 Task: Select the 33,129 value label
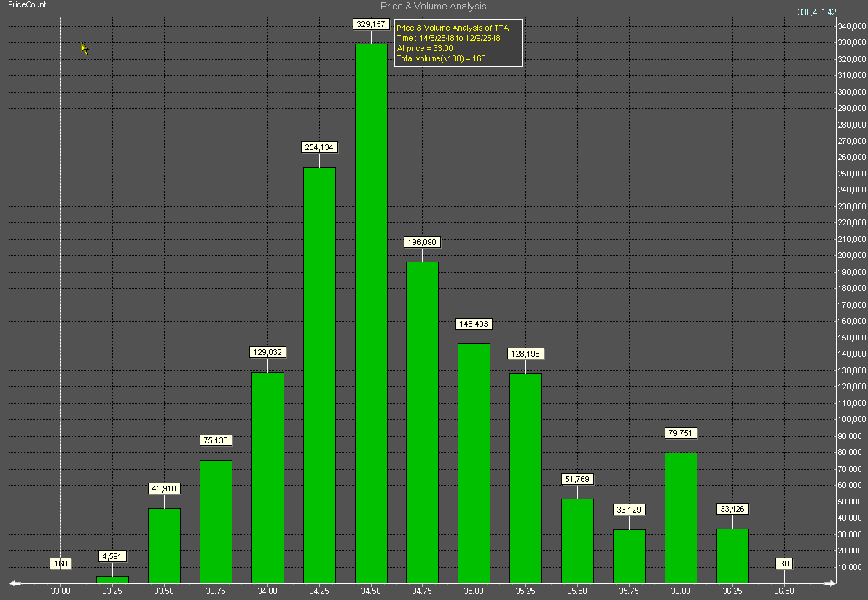(629, 510)
